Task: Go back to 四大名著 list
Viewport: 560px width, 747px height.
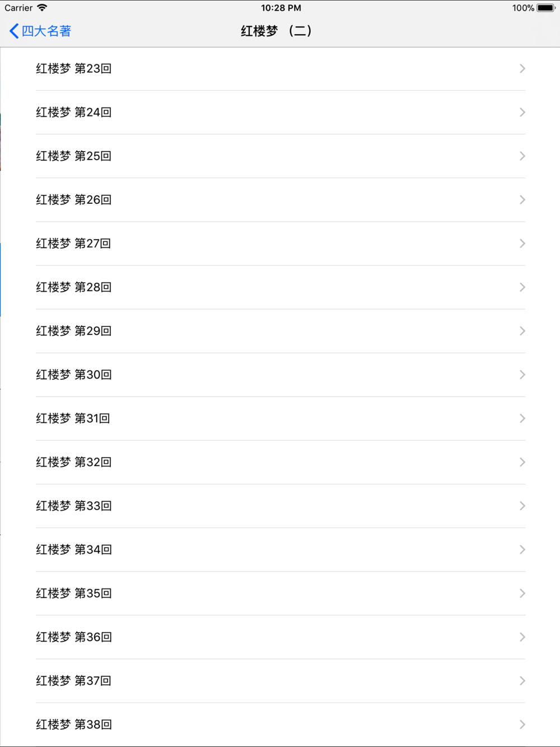Action: pyautogui.click(x=40, y=31)
